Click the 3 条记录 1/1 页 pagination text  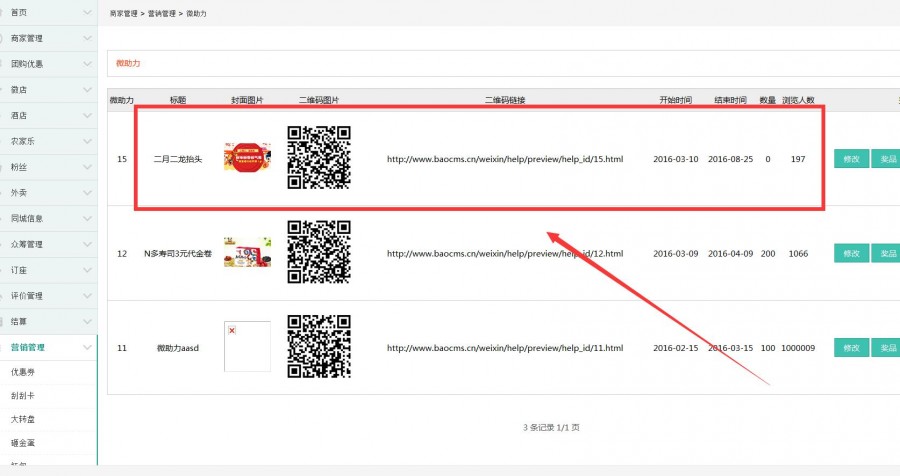(551, 427)
